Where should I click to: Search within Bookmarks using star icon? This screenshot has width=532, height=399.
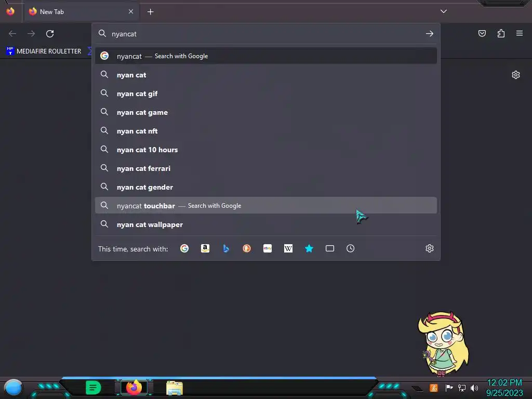click(x=309, y=248)
